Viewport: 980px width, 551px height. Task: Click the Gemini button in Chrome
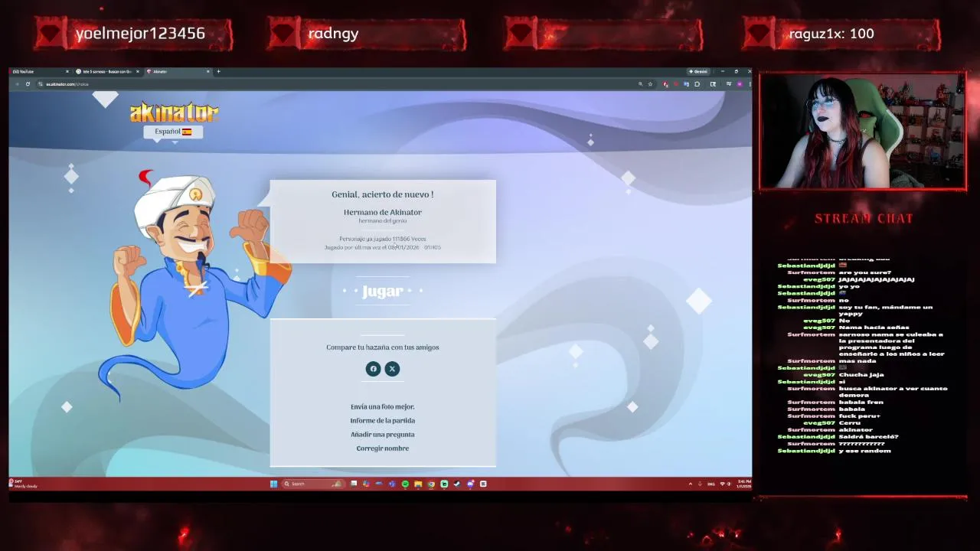(698, 71)
